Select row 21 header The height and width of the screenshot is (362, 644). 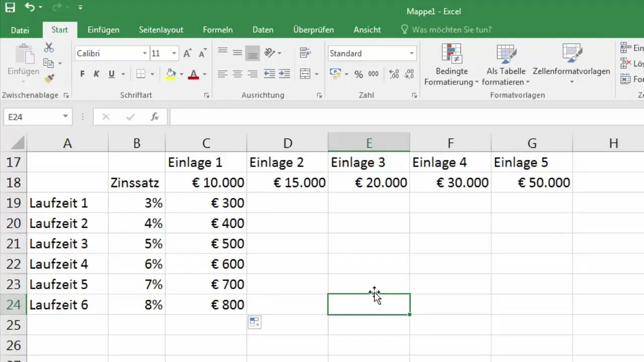(13, 244)
